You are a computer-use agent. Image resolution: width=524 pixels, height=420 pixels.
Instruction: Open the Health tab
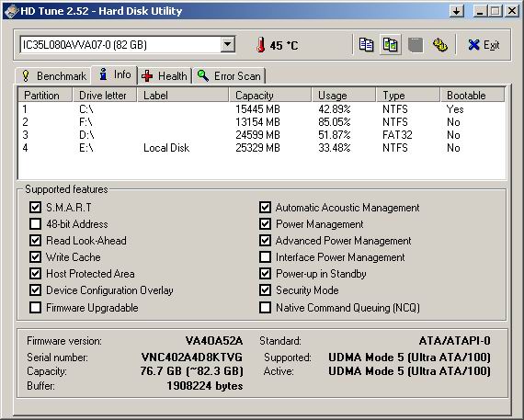tap(165, 76)
